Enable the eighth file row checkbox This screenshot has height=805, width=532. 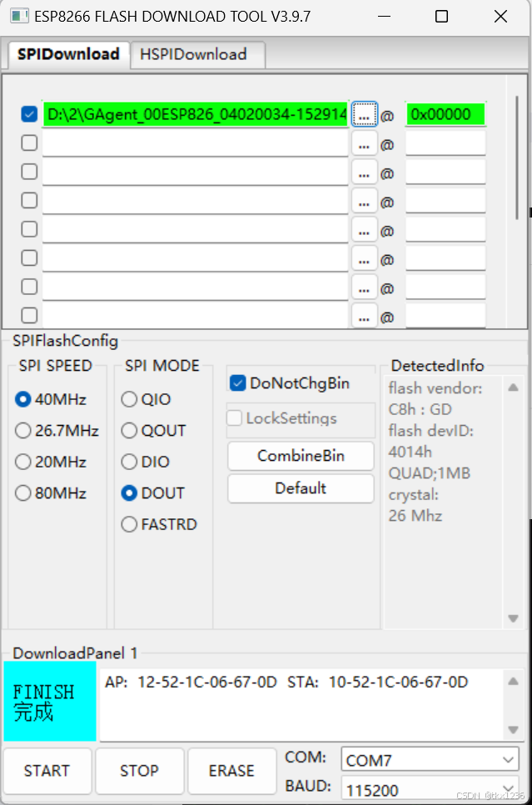[x=29, y=315]
